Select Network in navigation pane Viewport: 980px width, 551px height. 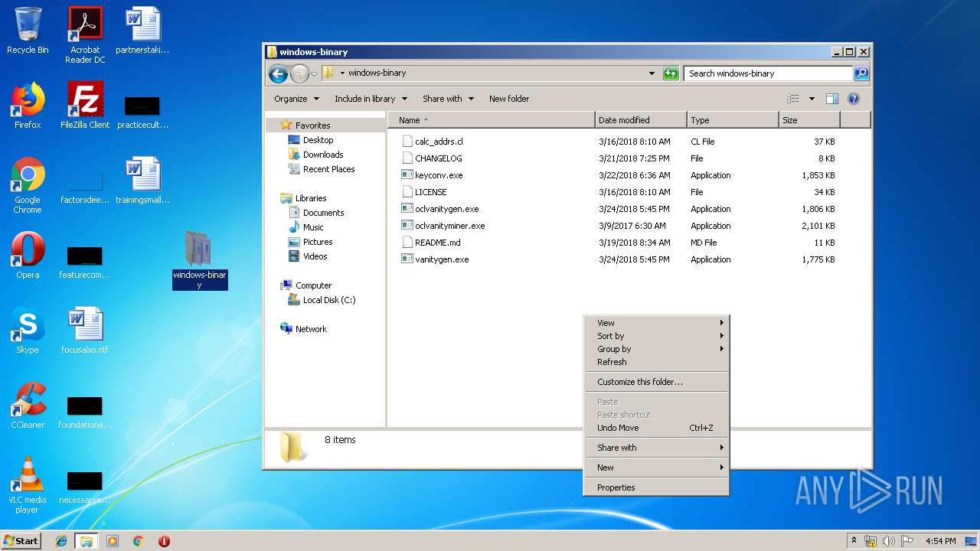[x=311, y=329]
